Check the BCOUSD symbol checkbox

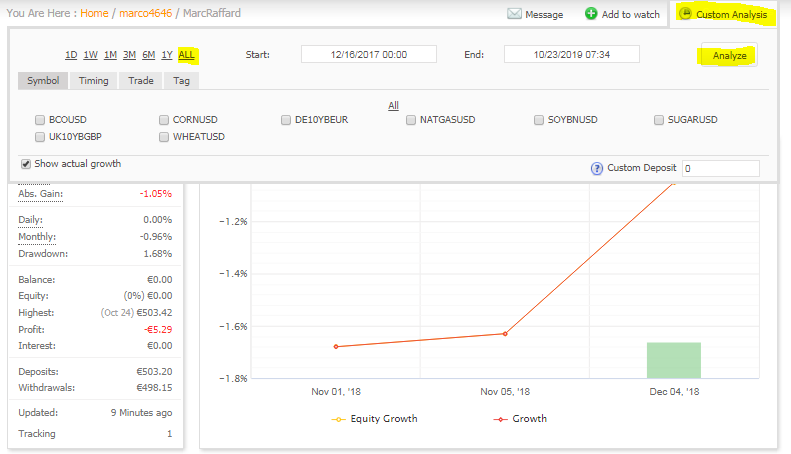click(40, 120)
